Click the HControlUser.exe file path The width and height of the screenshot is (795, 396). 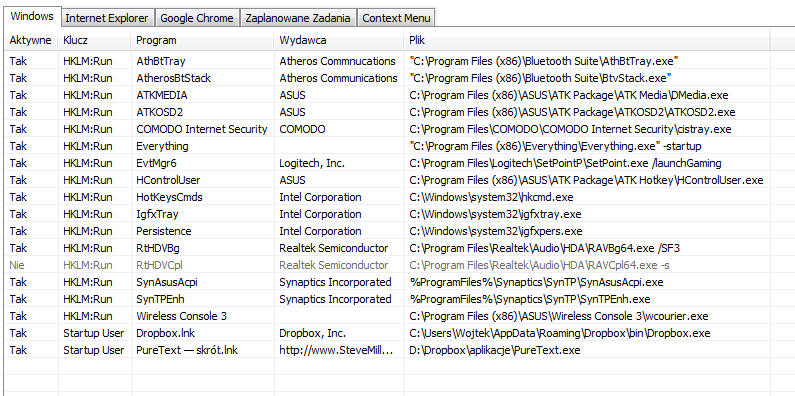[x=586, y=180]
